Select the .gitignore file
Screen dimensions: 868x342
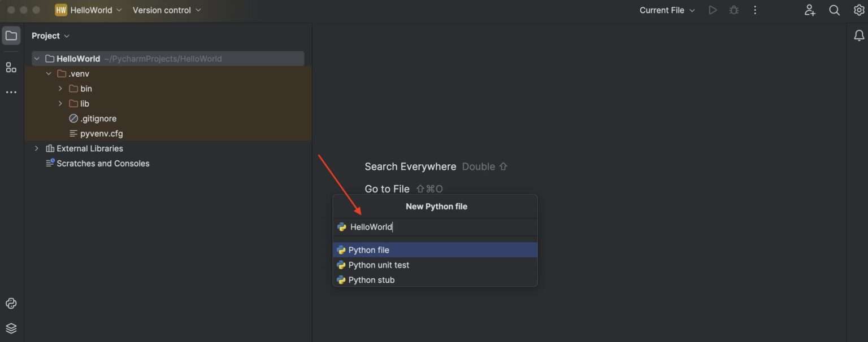tap(98, 119)
